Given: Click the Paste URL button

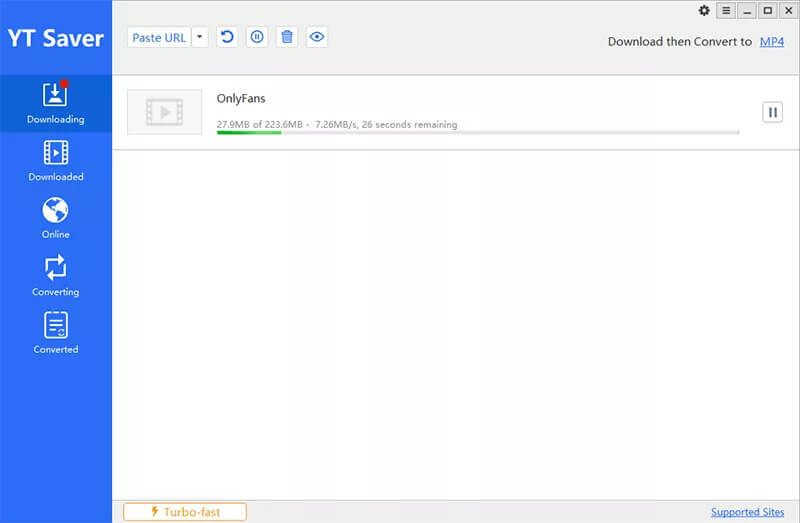Looking at the screenshot, I should [159, 37].
